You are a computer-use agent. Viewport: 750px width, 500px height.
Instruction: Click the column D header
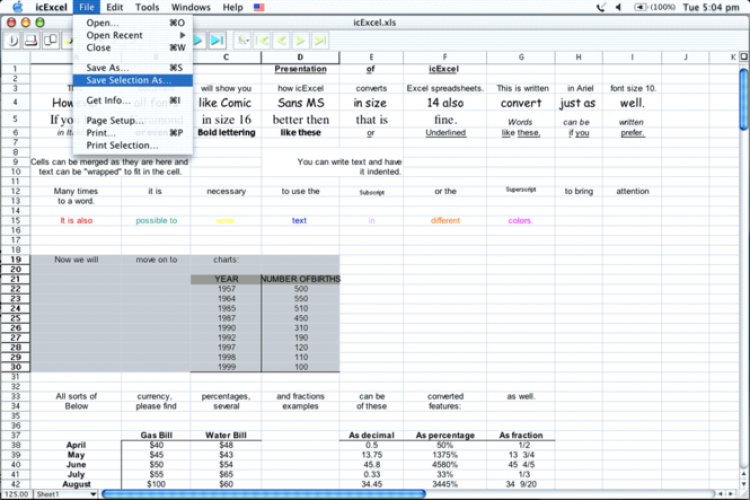[x=300, y=57]
